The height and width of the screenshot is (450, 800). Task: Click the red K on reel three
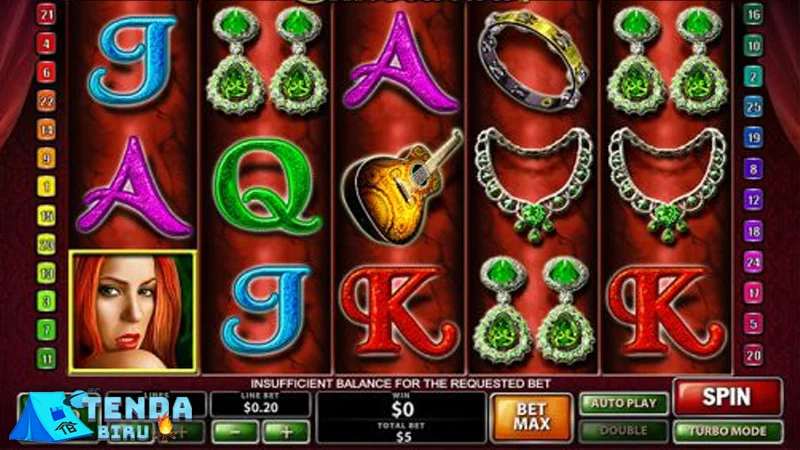(x=400, y=311)
